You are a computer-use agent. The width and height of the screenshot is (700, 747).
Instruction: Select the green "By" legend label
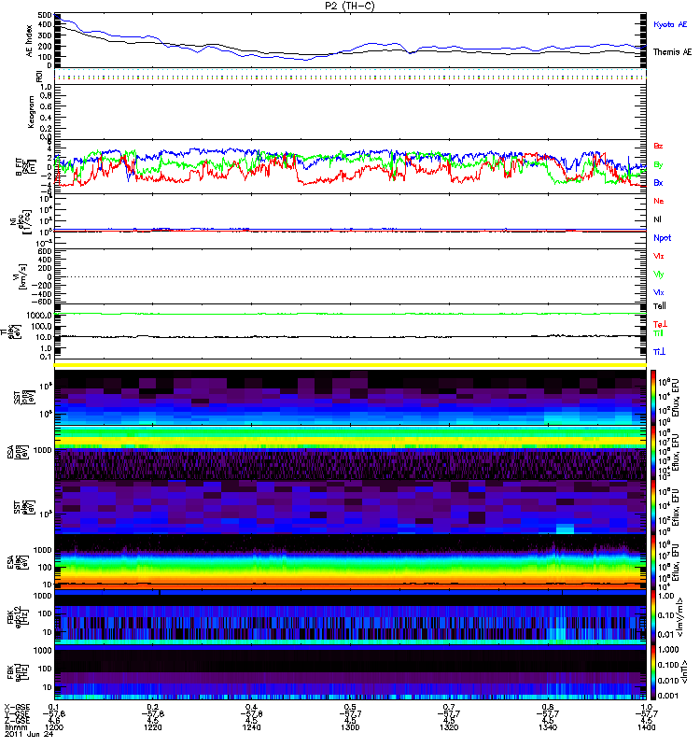click(658, 165)
